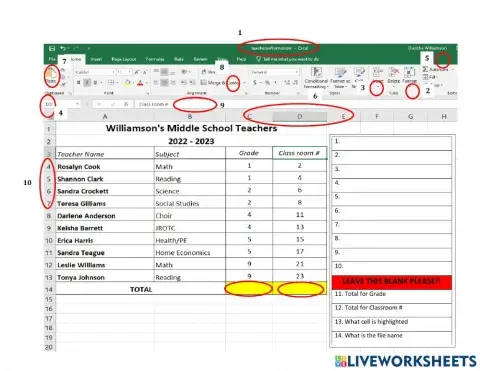Open the Name Box dropdown arrow
The height and width of the screenshot is (371, 480).
pos(77,104)
